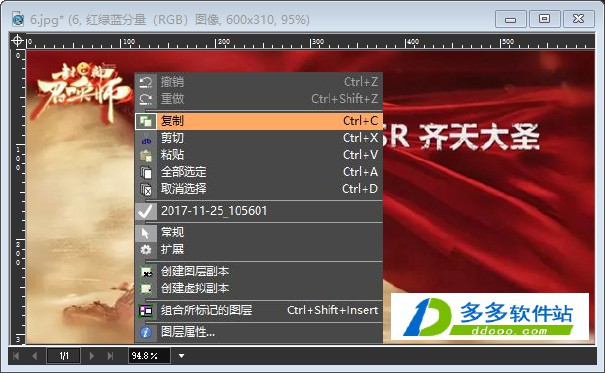
Task: Click the disabled 重做 menu entry
Action: click(x=259, y=99)
